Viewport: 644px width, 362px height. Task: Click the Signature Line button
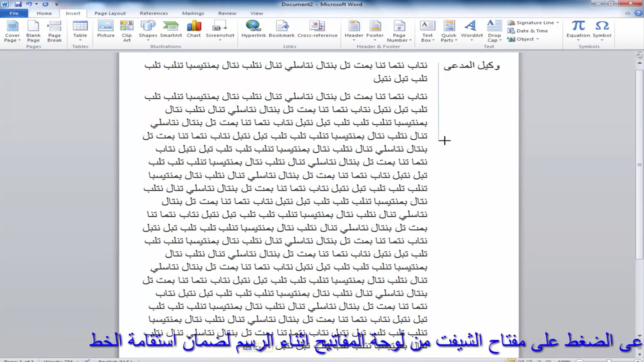(x=533, y=23)
